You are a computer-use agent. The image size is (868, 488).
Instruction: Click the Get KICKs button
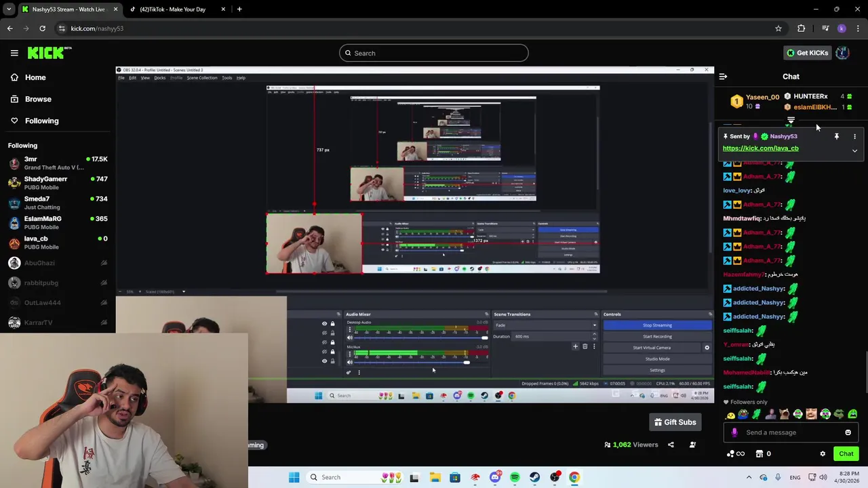tap(807, 53)
